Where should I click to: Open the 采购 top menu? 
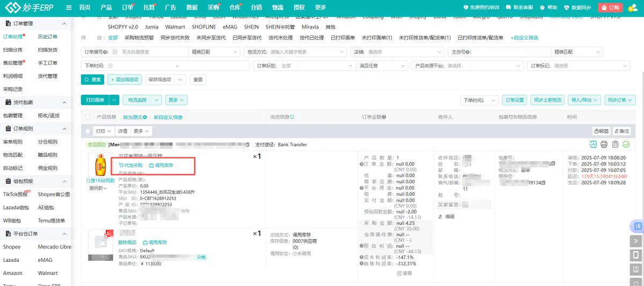[x=214, y=8]
